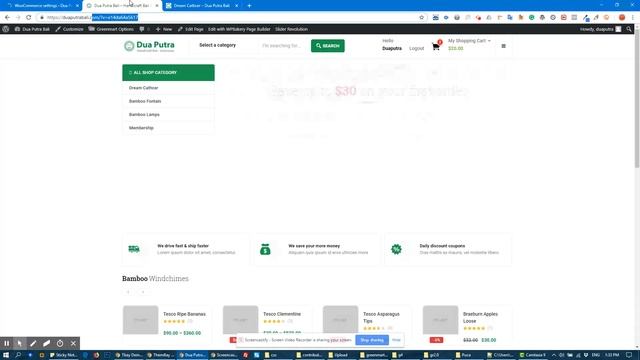
Task: Open Slider Revolution menu
Action: tap(291, 29)
